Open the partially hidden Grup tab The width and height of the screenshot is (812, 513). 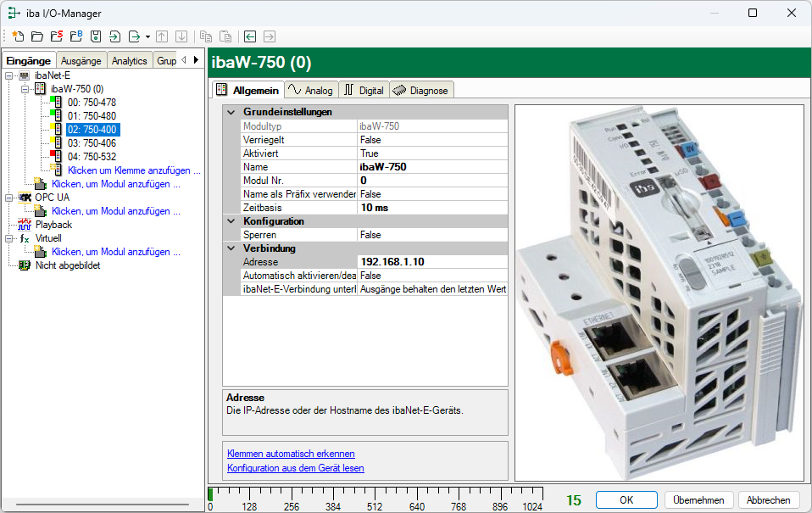coord(166,61)
